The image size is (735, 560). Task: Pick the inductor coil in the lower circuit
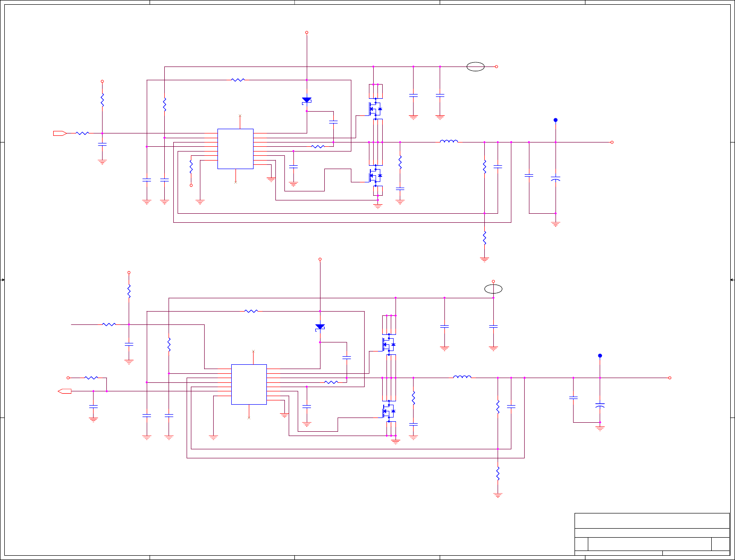pos(462,377)
